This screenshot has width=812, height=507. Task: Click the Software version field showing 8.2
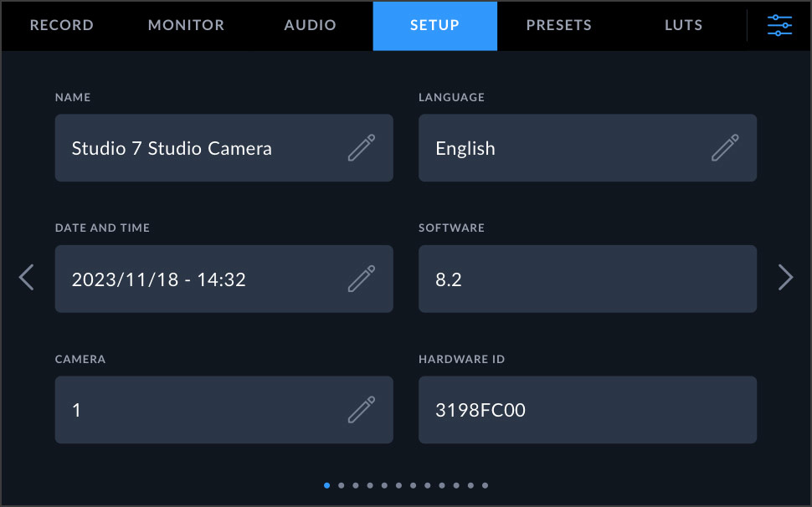tap(587, 279)
